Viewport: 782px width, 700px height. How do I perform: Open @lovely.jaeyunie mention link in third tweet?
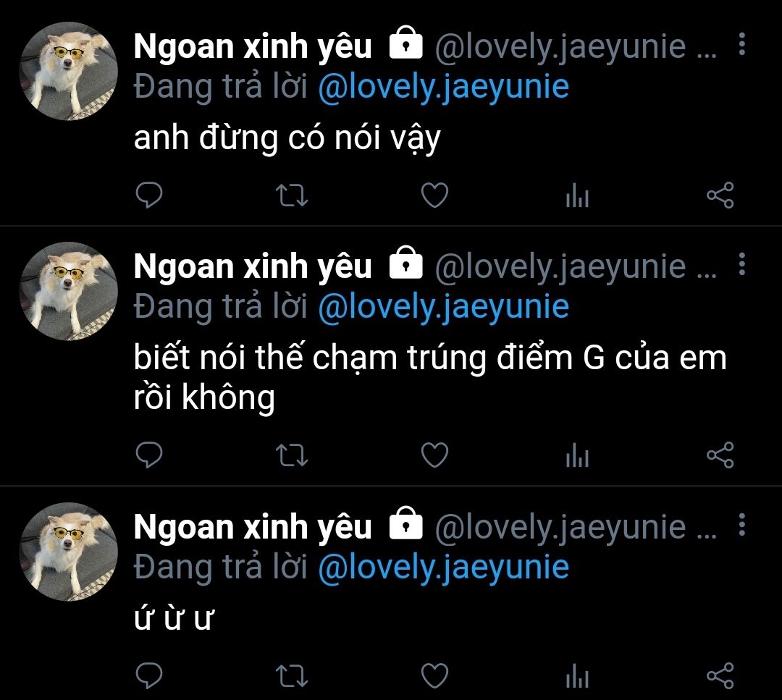tap(443, 568)
